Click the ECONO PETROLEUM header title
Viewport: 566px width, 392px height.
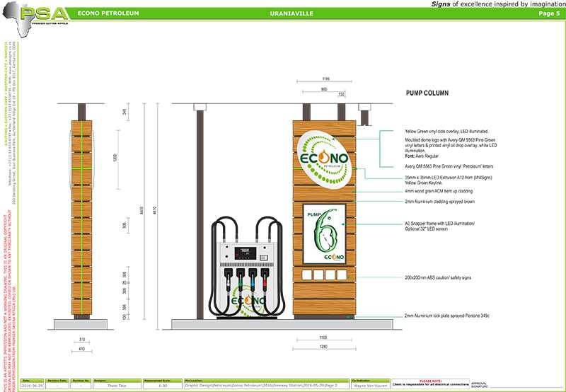coord(108,13)
